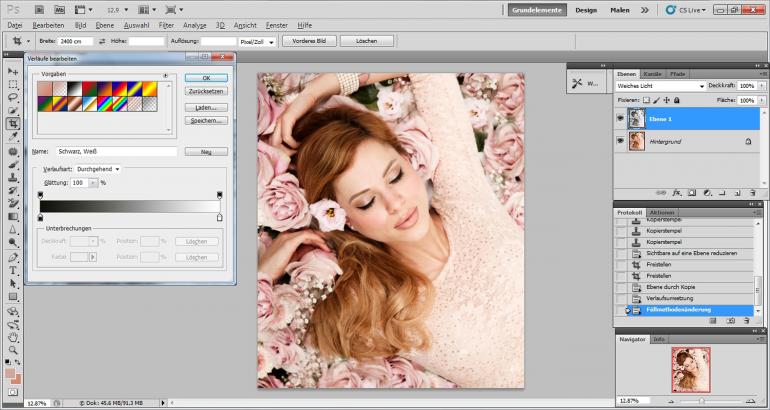Create new adjustment layer icon
Screen dimensions: 770x410
(x=707, y=193)
